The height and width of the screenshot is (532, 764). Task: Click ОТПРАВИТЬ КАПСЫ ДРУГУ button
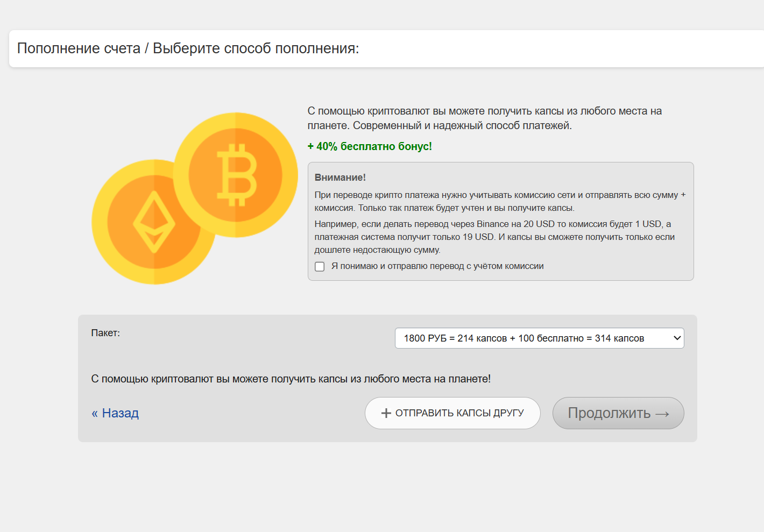pos(452,413)
